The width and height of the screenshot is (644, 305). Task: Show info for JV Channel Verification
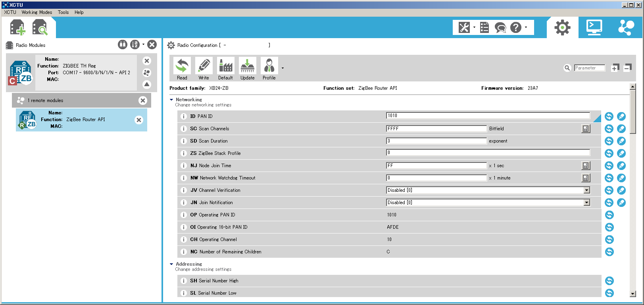tap(183, 190)
